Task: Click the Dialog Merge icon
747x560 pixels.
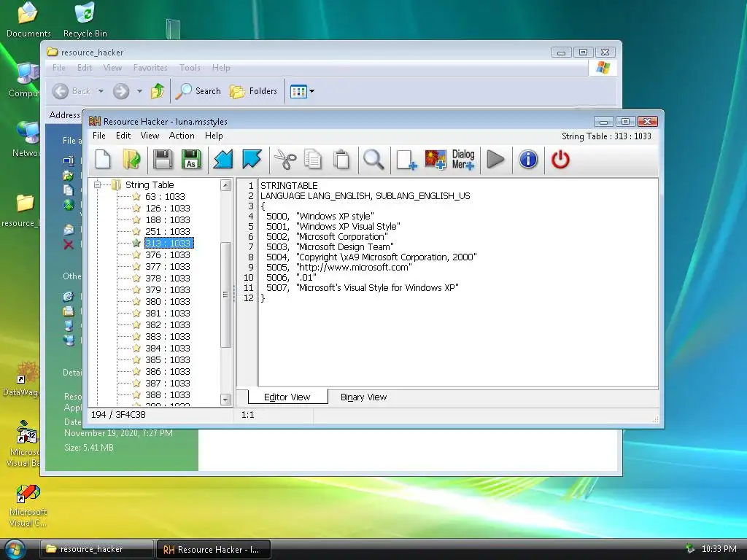Action: [463, 160]
